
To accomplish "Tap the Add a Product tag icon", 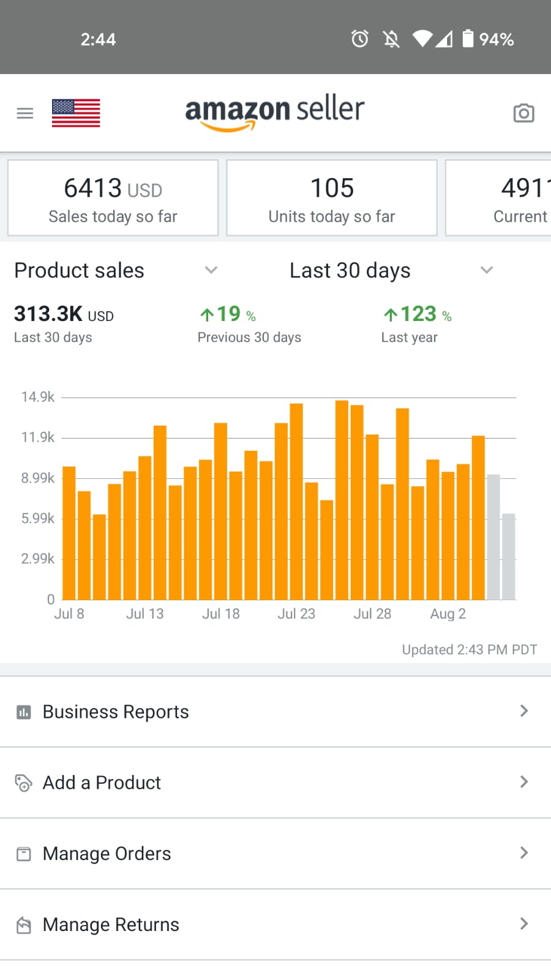I will (24, 783).
